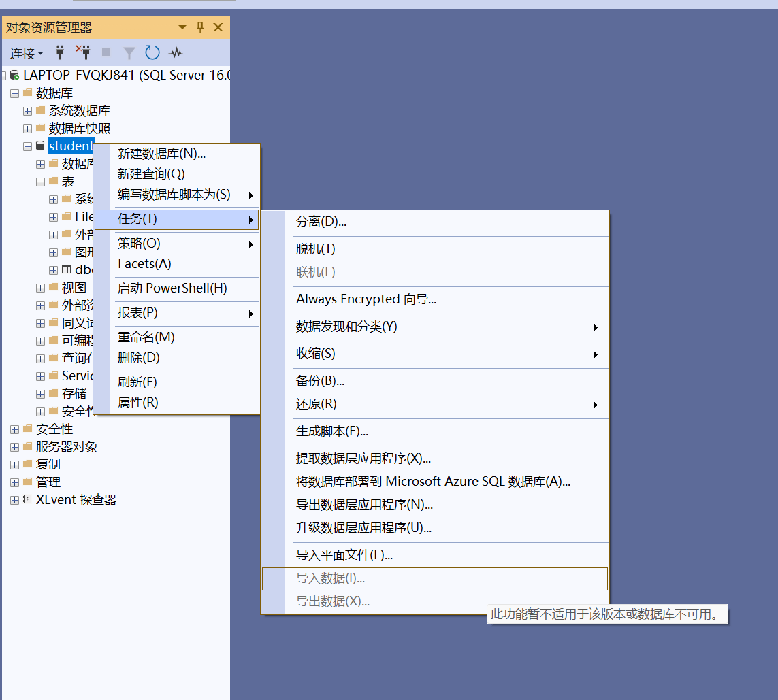Open Activity Monitor via the heartbeat icon
This screenshot has height=700, width=778.
pos(174,52)
